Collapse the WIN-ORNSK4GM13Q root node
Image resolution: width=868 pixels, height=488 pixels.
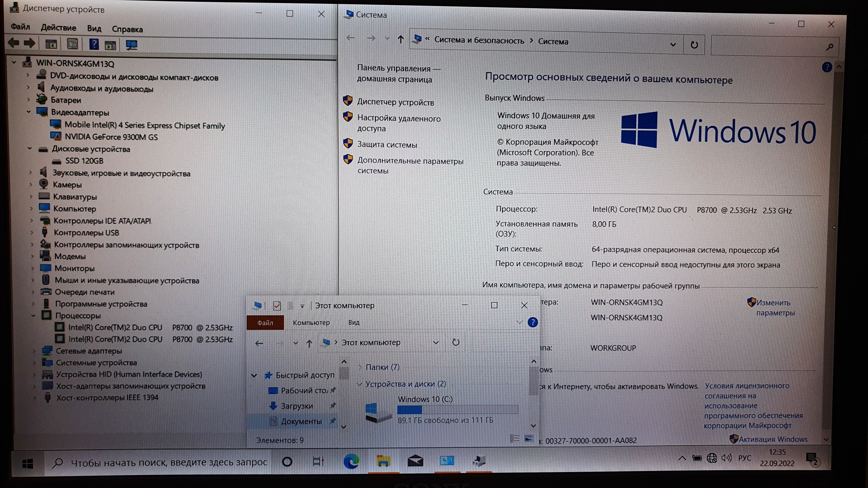click(14, 63)
